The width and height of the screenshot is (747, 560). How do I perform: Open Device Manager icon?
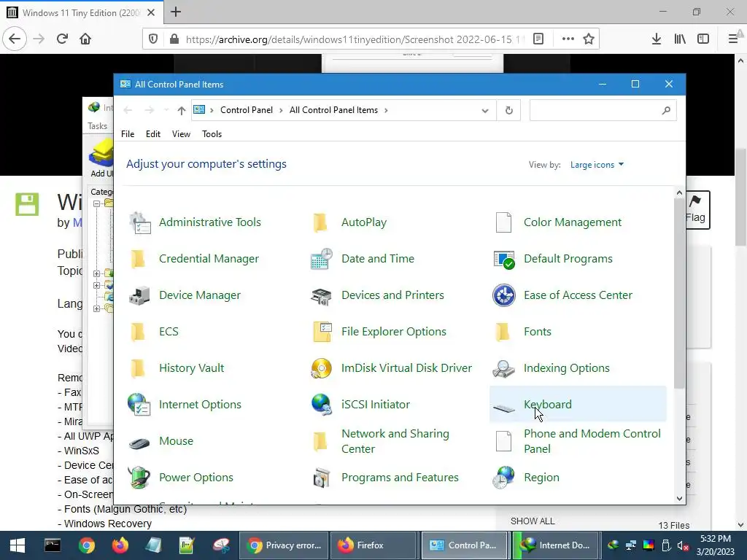139,295
